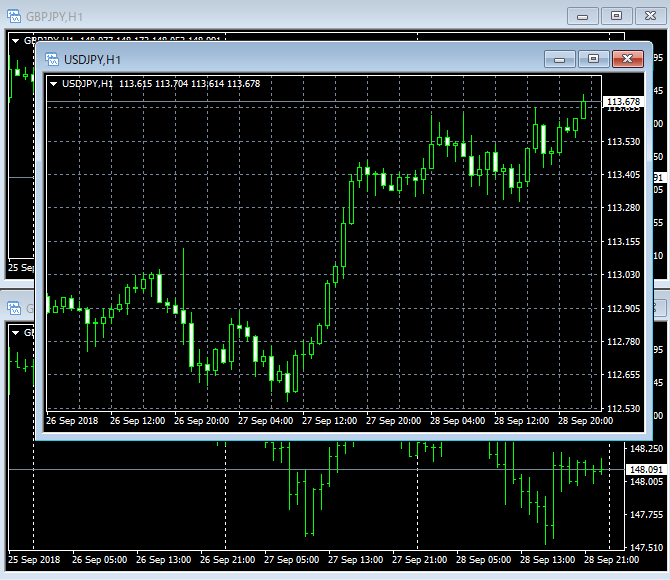The width and height of the screenshot is (670, 580).
Task: Expand the triangle beside GBPJPY,H1 chart label
Action: coord(15,40)
